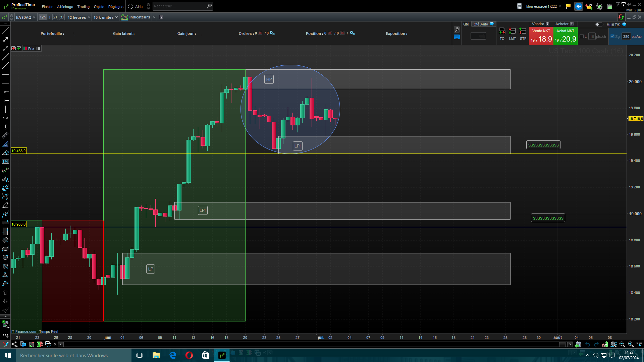Uncheck the Sg stop checkbox
The image size is (644, 362).
[612, 37]
